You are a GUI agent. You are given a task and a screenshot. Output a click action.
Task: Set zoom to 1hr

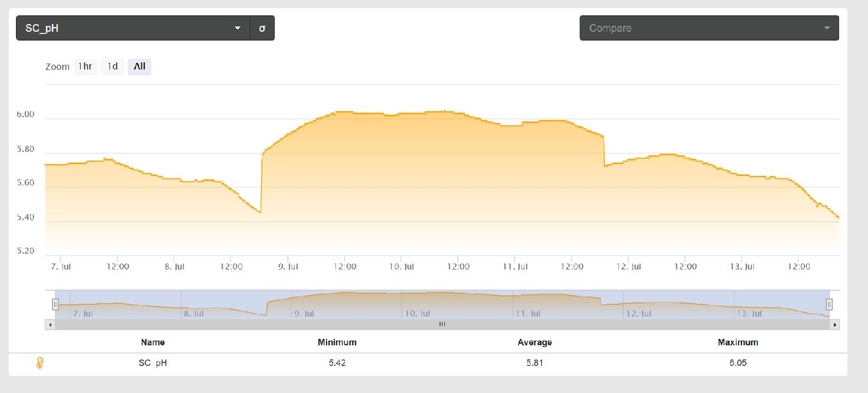85,66
